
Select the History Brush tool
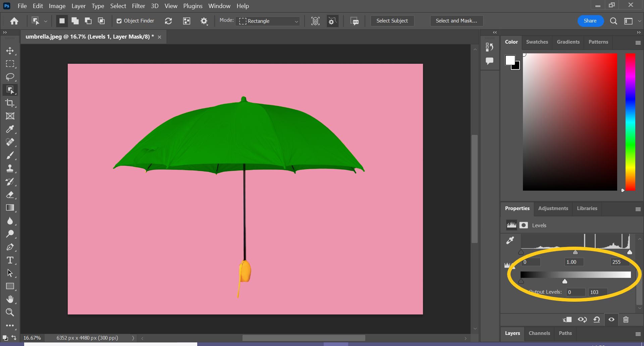coord(10,182)
